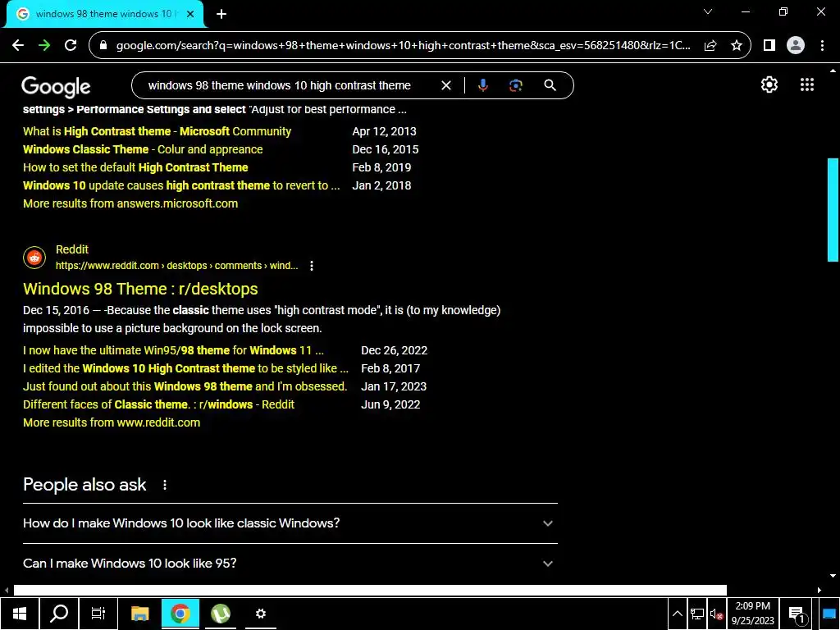The image size is (840, 630).
Task: Open Reddit result three-dot options
Action: point(312,266)
